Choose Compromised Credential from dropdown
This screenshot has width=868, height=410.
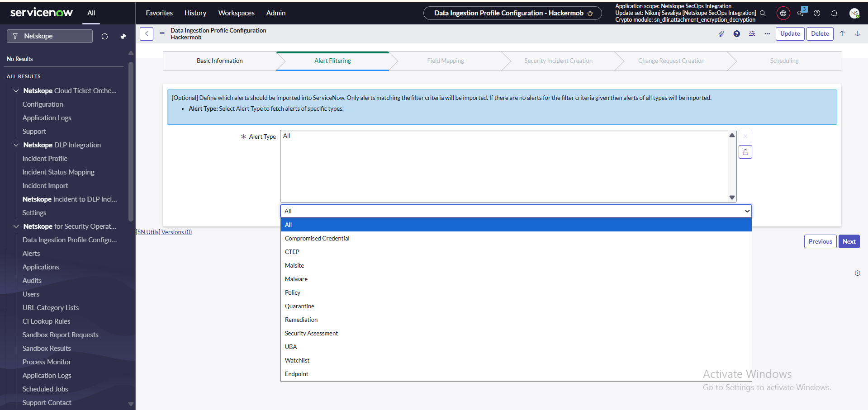coord(516,238)
